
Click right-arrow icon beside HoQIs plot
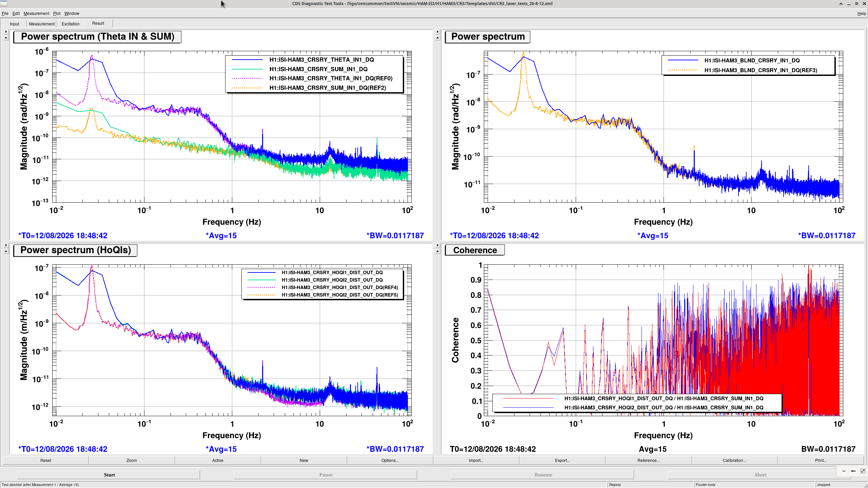pos(6,245)
